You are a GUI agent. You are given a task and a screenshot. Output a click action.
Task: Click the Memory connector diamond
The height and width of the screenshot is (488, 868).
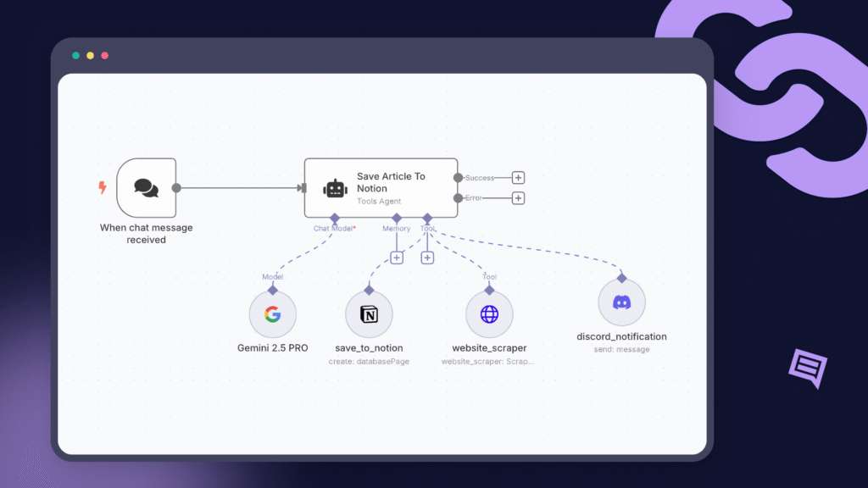(x=397, y=218)
